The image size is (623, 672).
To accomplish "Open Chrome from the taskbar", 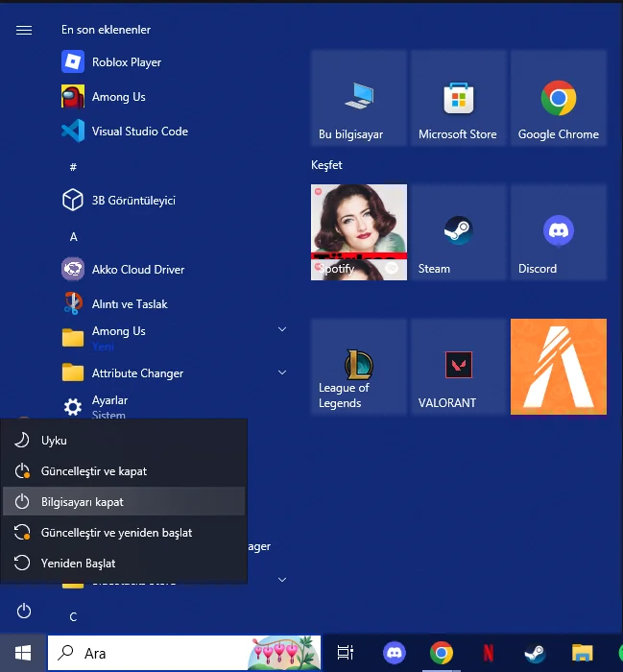I will tap(442, 653).
